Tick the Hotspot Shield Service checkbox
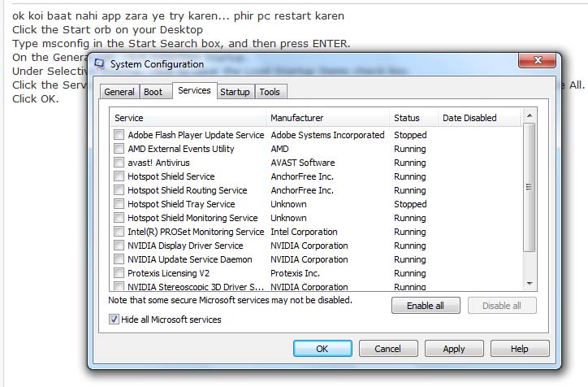The height and width of the screenshot is (387, 588). pos(119,176)
